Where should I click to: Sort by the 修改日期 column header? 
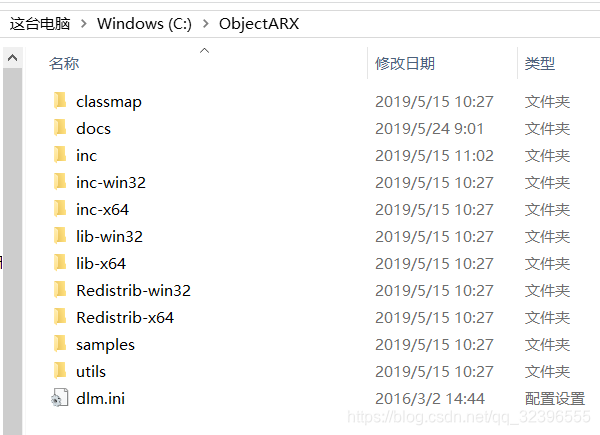405,63
